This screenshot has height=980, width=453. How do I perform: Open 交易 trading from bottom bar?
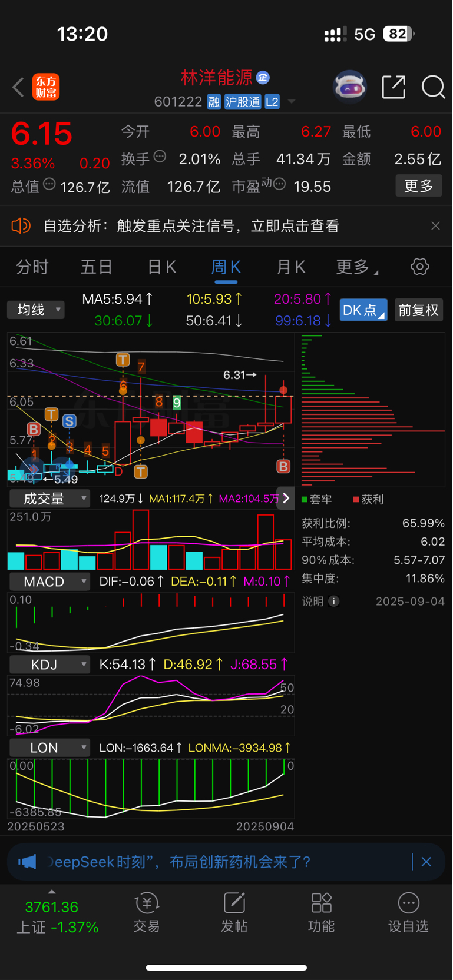[x=147, y=913]
